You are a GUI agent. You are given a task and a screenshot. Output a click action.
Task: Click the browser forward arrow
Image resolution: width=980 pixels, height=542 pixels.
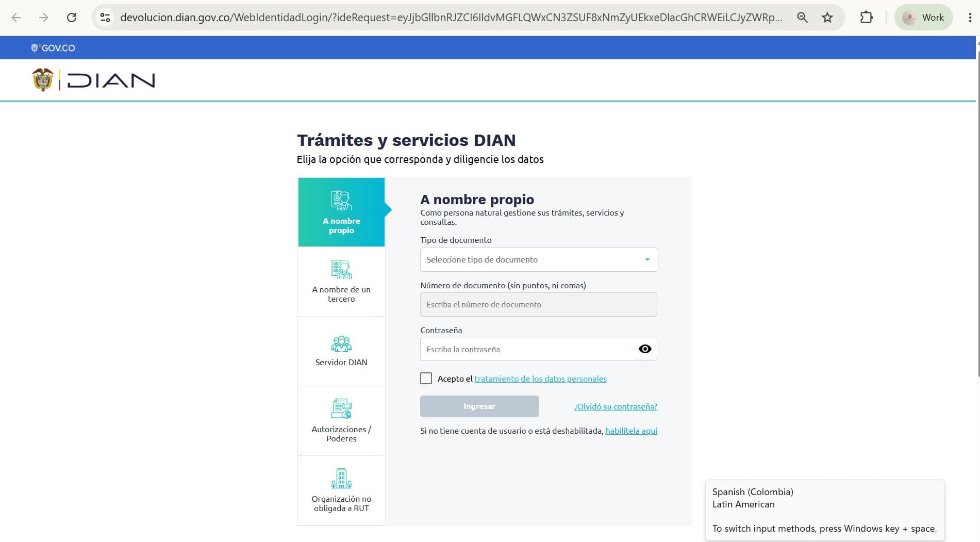tap(44, 18)
